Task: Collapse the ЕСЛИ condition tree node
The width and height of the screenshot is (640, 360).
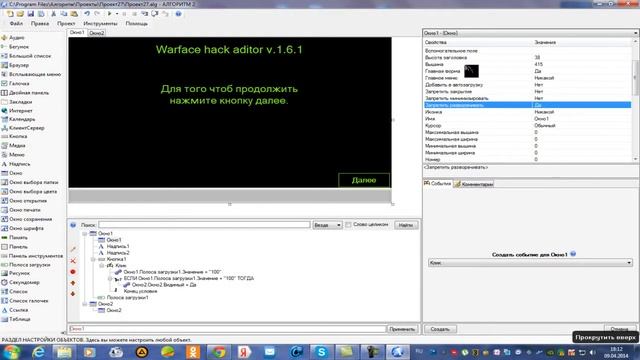Action: (110, 278)
